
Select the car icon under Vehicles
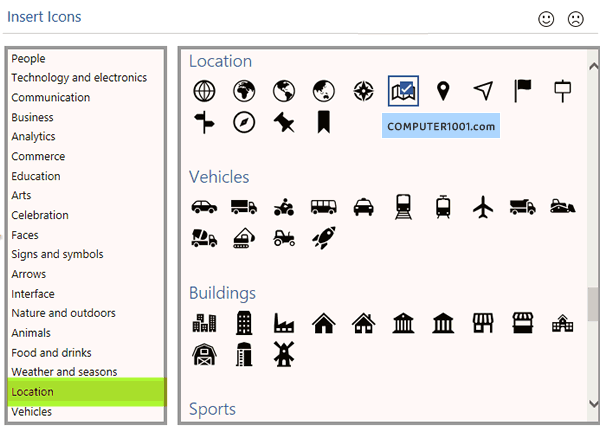(204, 207)
